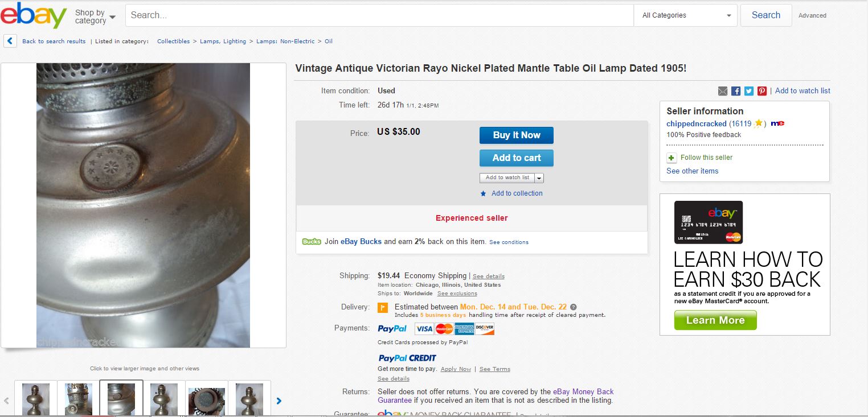This screenshot has height=417, width=868.
Task: Open the All Categories dropdown
Action: pos(685,15)
